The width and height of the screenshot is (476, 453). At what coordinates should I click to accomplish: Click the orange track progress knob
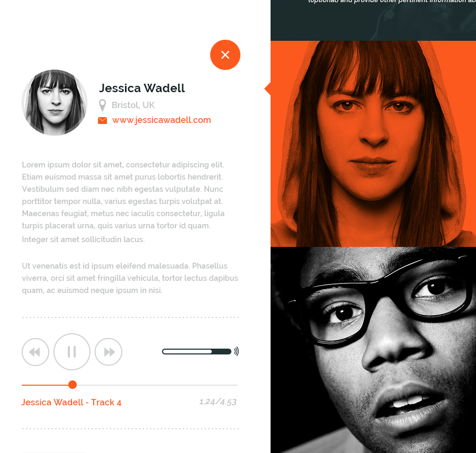click(73, 385)
